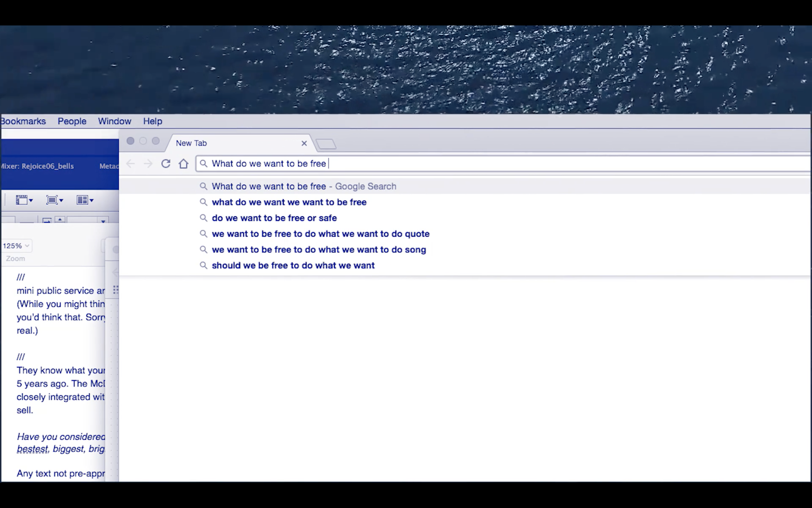Viewport: 812px width, 508px height.
Task: Open the 125% zoom level dropdown
Action: pyautogui.click(x=16, y=246)
